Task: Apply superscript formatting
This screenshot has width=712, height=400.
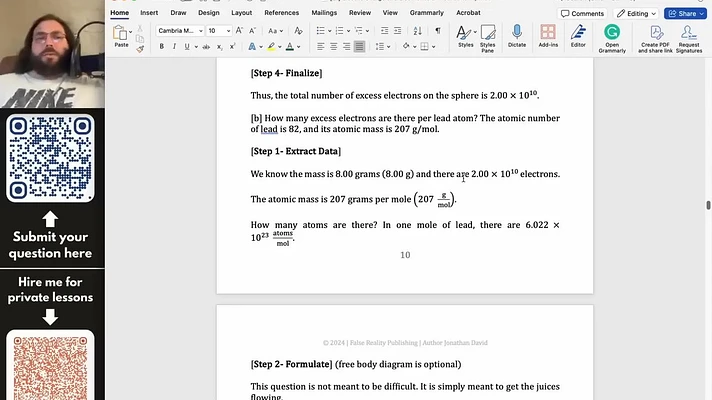Action: click(232, 47)
